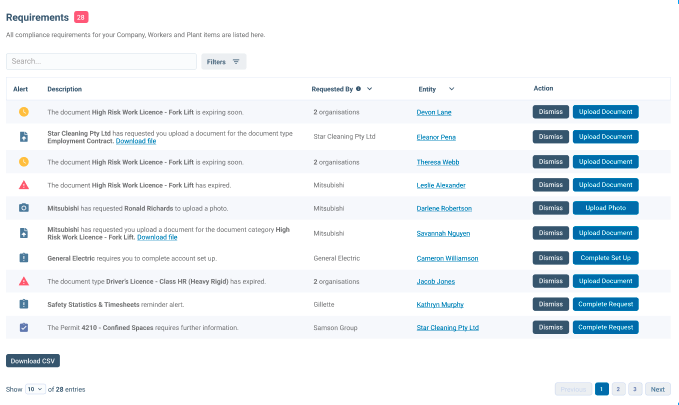Screen dimensions: 679x405
Task: Open Leslie Alexander entity link
Action: (x=441, y=185)
